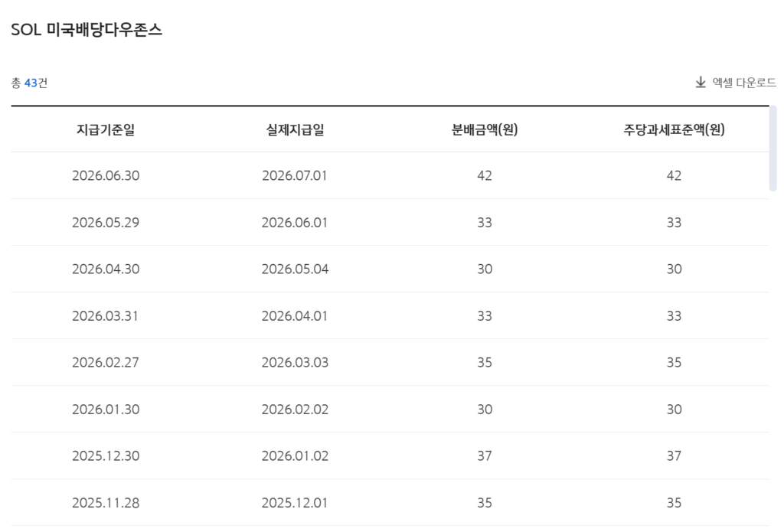Viewport: 784px width, 532px height.
Task: Click the 2026.05.29 row date cell
Action: (106, 223)
